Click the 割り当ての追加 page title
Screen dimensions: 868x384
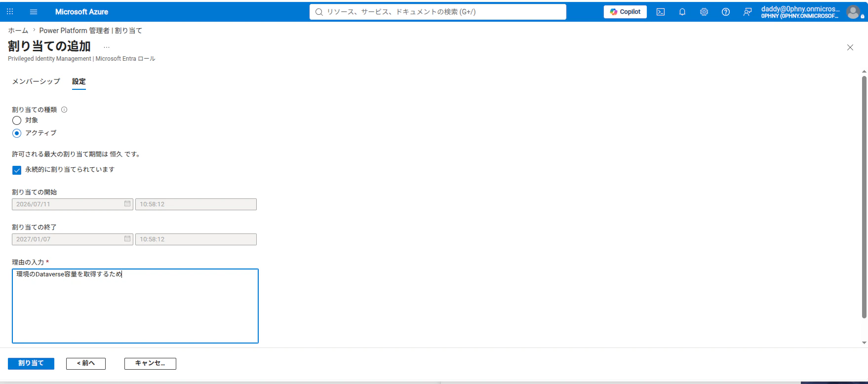coord(49,46)
